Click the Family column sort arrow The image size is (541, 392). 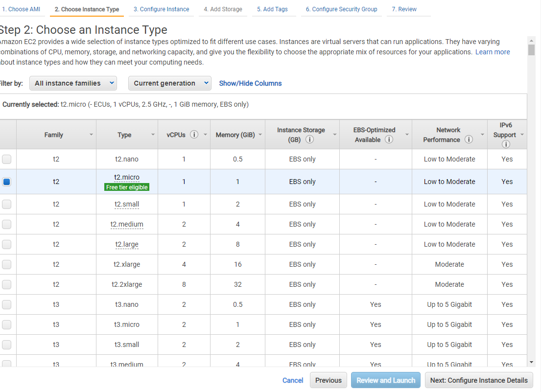click(x=91, y=135)
